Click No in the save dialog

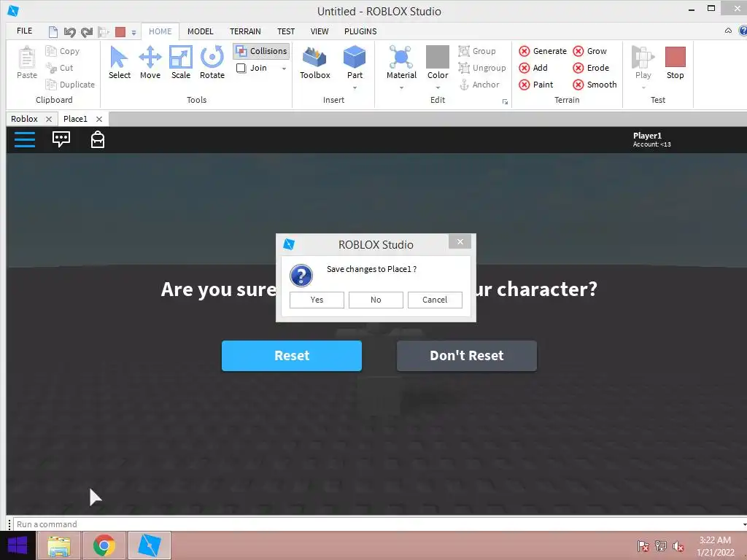click(x=376, y=300)
